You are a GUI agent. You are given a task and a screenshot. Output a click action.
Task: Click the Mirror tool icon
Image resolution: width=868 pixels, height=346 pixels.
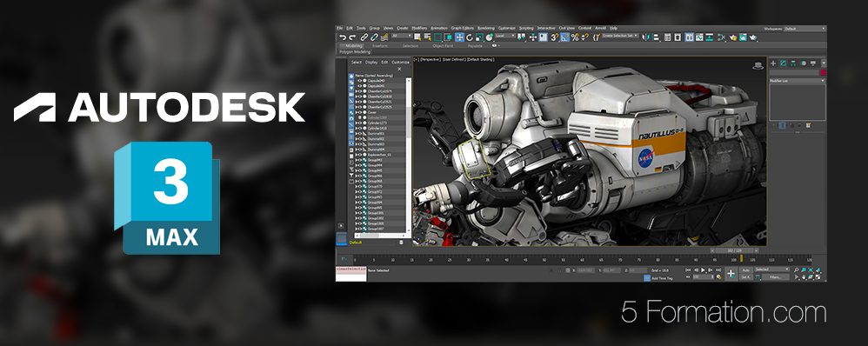point(645,37)
